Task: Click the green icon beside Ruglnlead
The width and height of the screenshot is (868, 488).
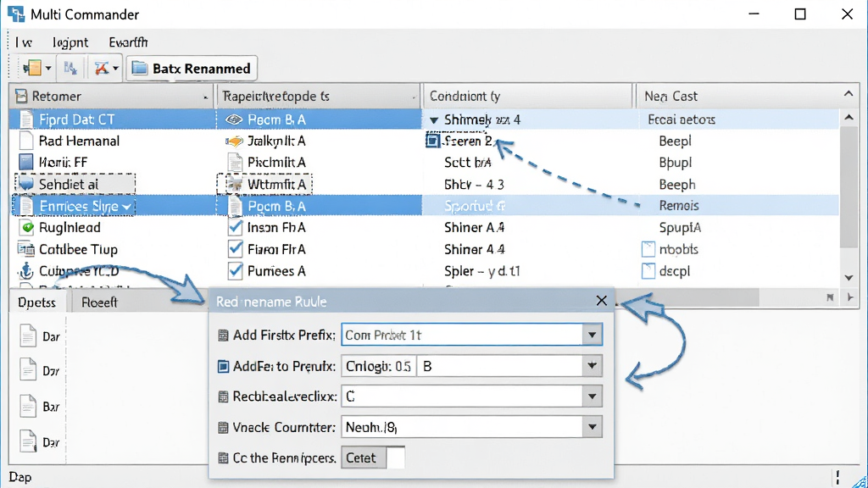Action: 26,227
